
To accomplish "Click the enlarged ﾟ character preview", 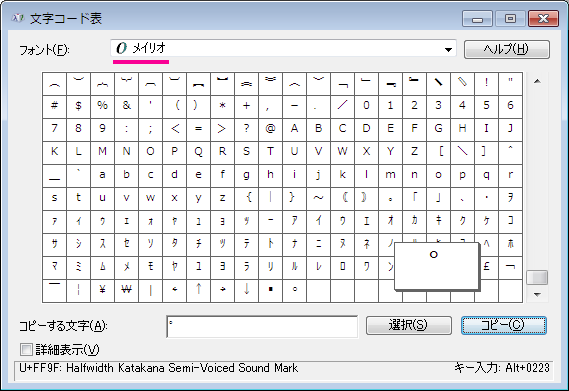I will click(437, 266).
